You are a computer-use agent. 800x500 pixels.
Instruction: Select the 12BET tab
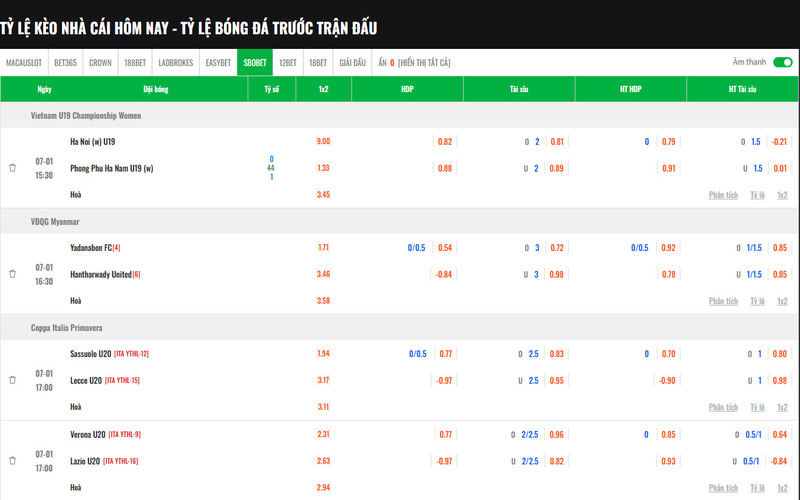point(287,62)
